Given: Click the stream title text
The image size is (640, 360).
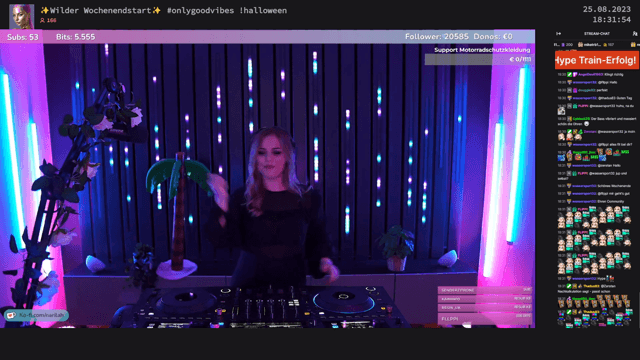Looking at the screenshot, I should click(164, 11).
